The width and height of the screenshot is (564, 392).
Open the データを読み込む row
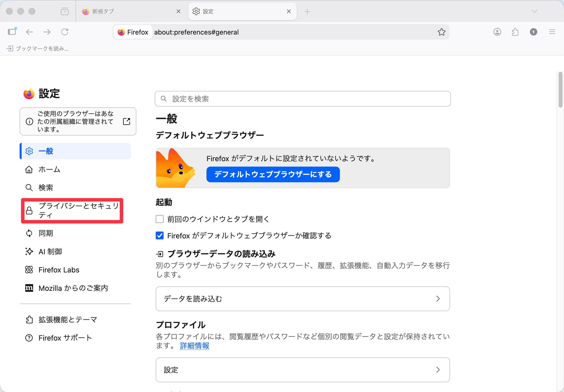pos(303,298)
